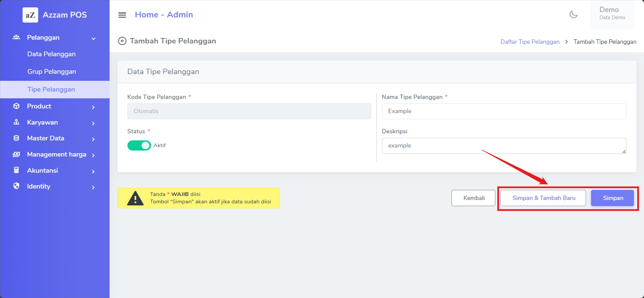Click the Product box icon
The height and width of the screenshot is (298, 644).
click(x=16, y=106)
